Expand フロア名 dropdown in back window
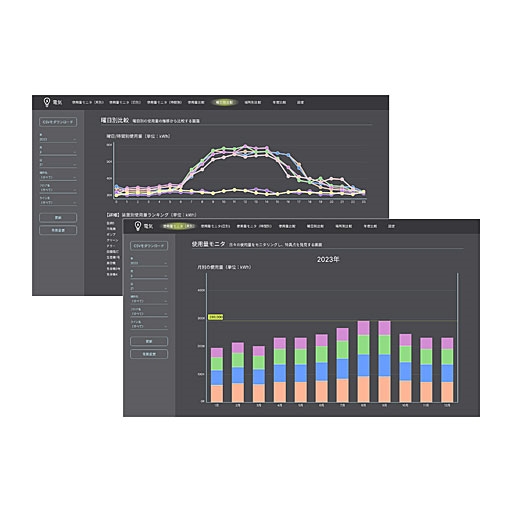This screenshot has height=512, width=512. point(58,190)
